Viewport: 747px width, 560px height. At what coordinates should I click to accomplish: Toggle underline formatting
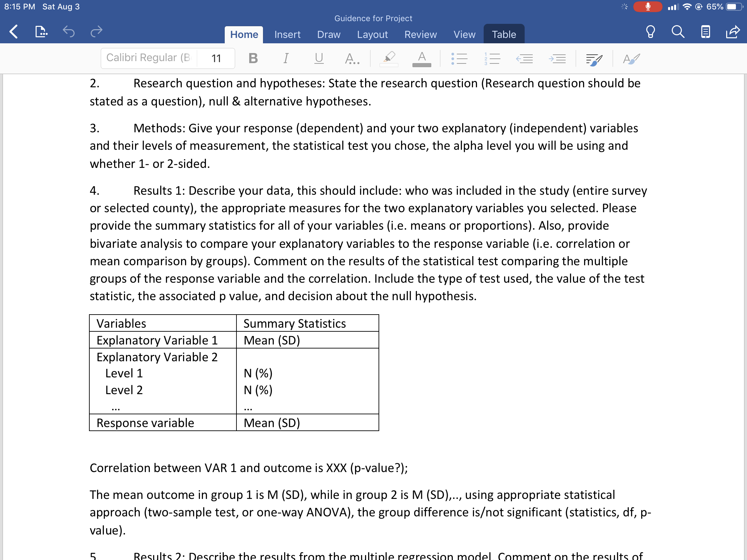[318, 58]
